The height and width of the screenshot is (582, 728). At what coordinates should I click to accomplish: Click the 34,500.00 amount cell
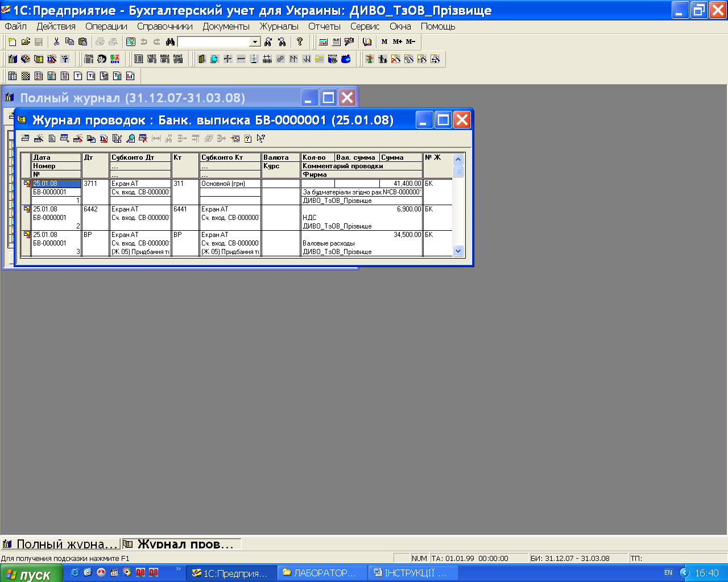[x=407, y=235]
